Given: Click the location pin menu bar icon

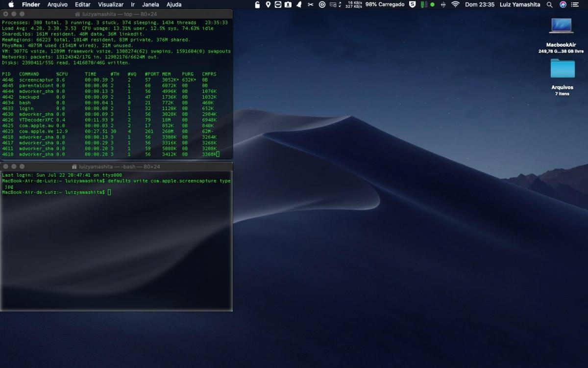Looking at the screenshot, I should pos(268,4).
